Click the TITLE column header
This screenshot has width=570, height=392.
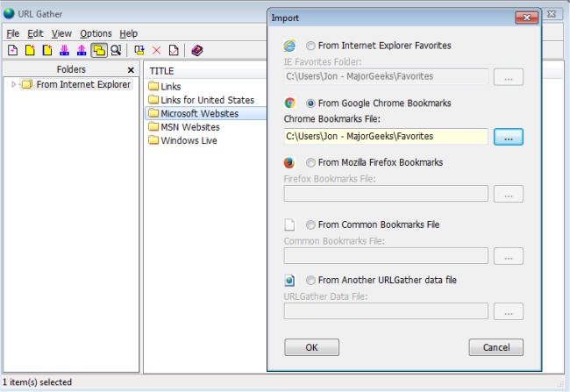tap(161, 71)
